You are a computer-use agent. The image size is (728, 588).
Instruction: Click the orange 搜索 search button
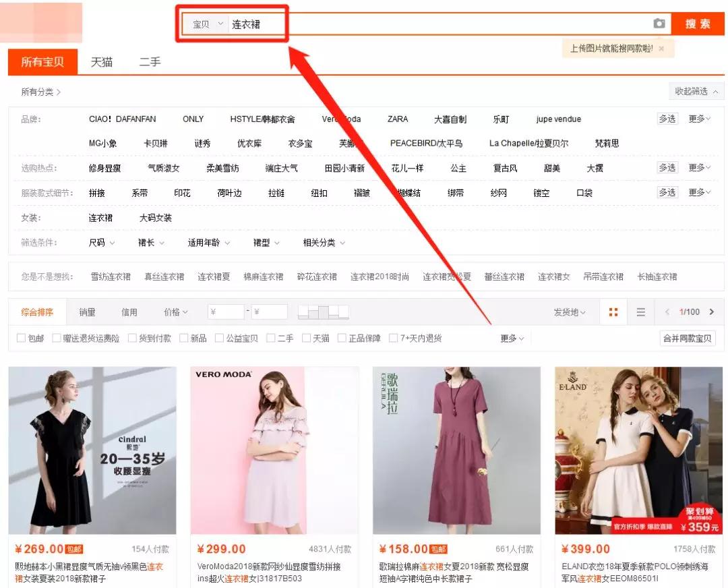pos(698,24)
